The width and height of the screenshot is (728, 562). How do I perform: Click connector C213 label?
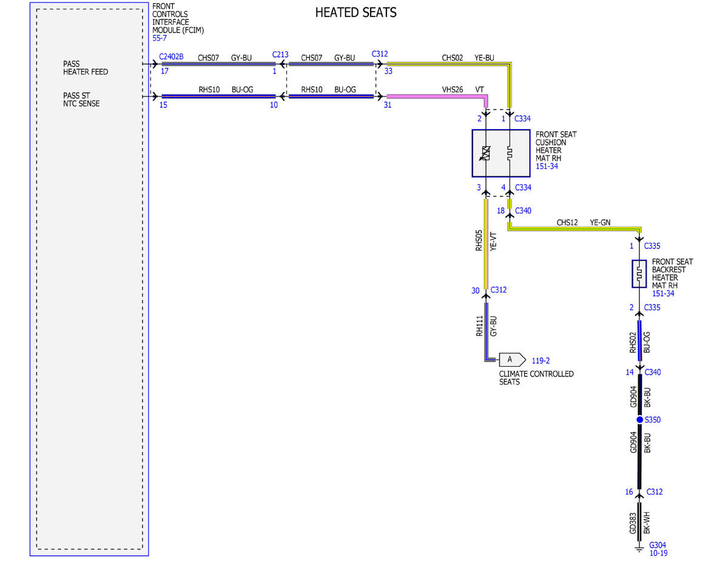(280, 55)
